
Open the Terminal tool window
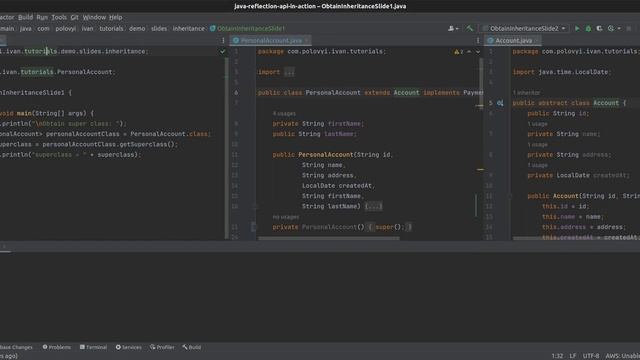[93, 347]
